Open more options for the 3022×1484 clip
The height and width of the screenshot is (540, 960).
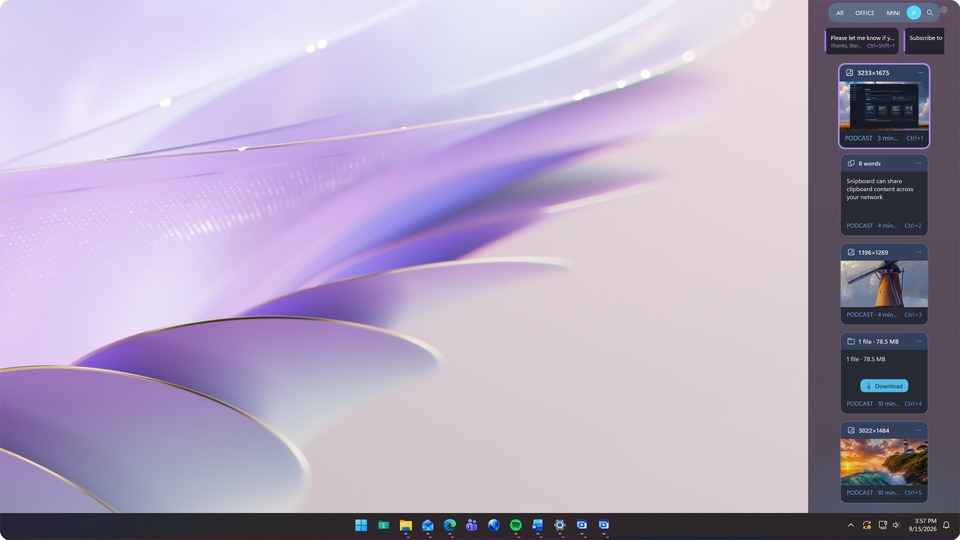click(918, 430)
